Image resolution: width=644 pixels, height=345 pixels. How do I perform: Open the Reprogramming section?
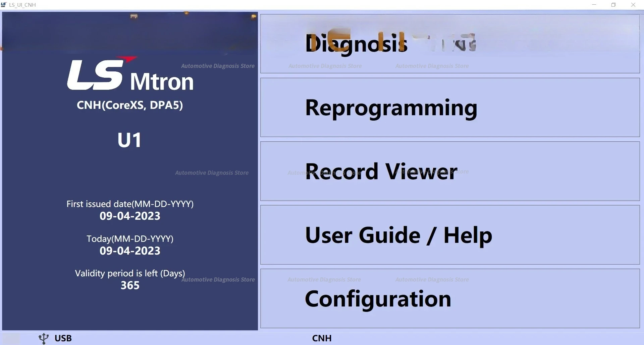click(x=450, y=107)
